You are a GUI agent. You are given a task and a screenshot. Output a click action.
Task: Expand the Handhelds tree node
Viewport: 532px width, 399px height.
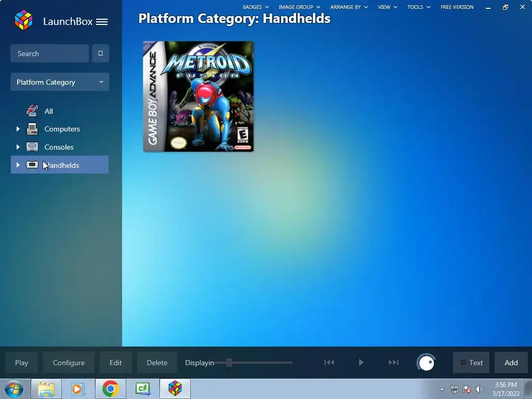[18, 165]
